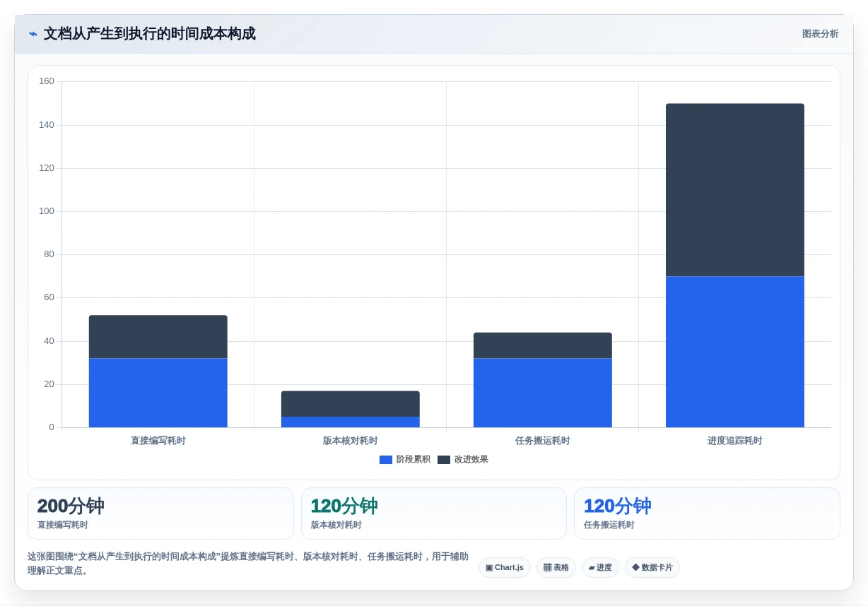868x606 pixels.
Task: Click the blue bar segment for 任务搬运耗时
Action: [x=543, y=393]
